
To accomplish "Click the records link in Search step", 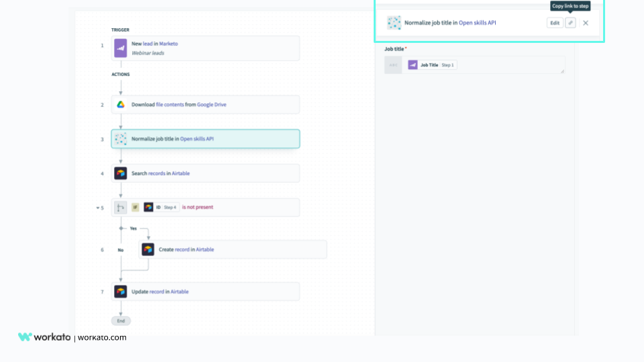I will coord(156,173).
